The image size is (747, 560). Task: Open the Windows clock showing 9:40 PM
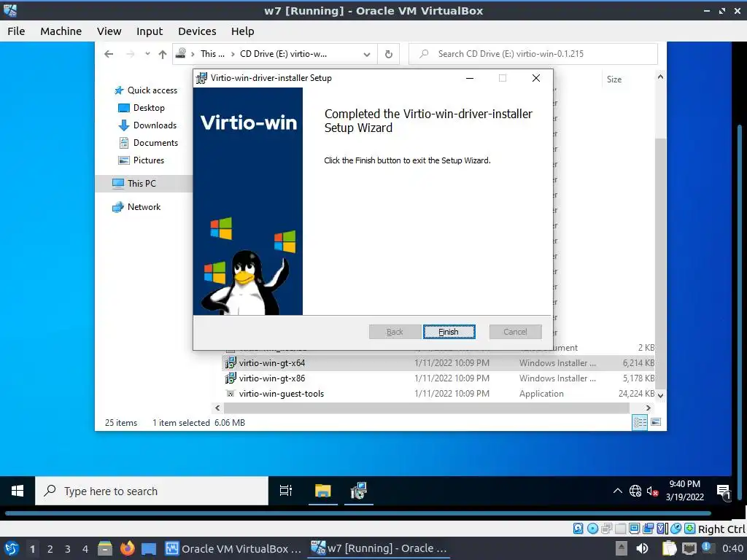click(x=684, y=491)
